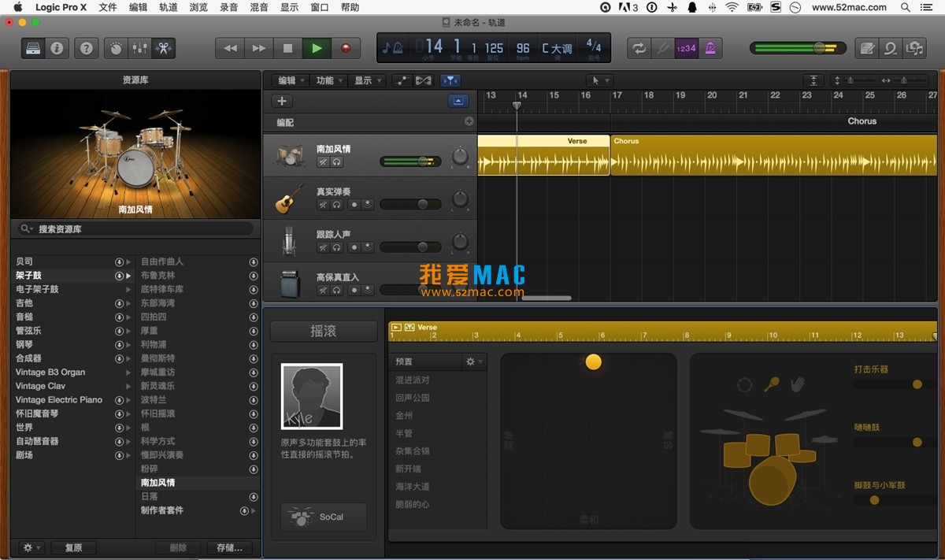The image size is (945, 560).
Task: Show Smart Controls knob button
Action: [116, 48]
